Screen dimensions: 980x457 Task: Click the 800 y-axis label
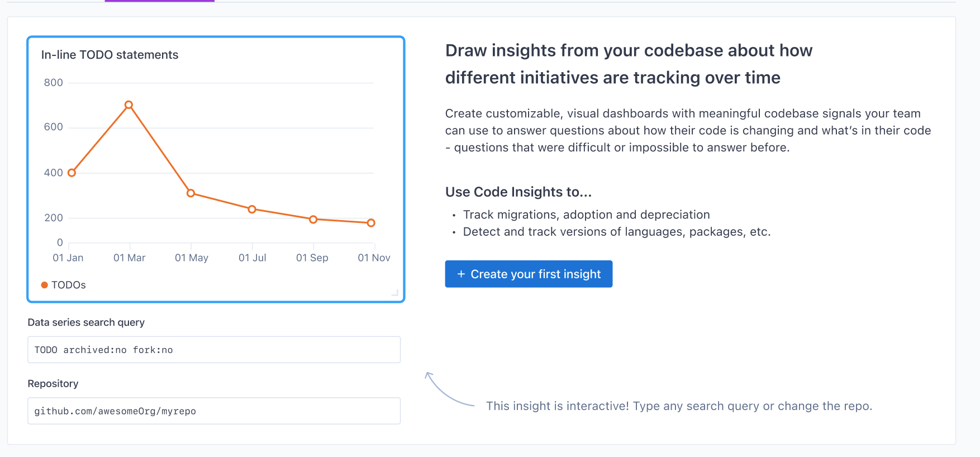(54, 83)
